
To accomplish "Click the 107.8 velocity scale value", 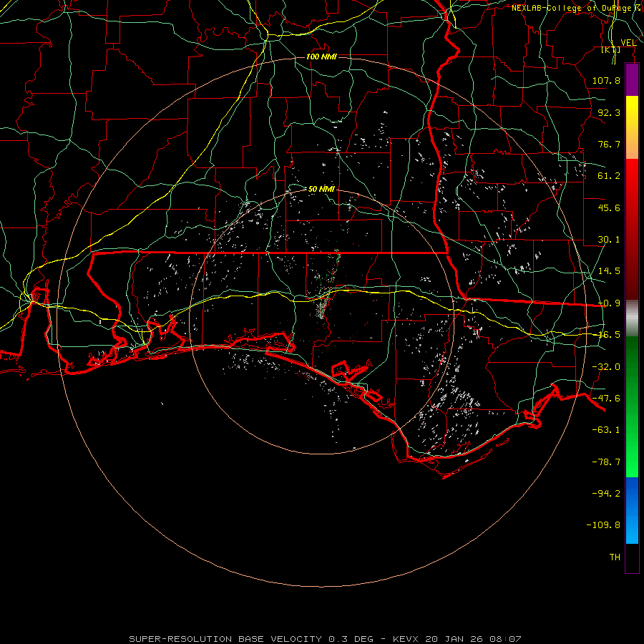I will (606, 80).
